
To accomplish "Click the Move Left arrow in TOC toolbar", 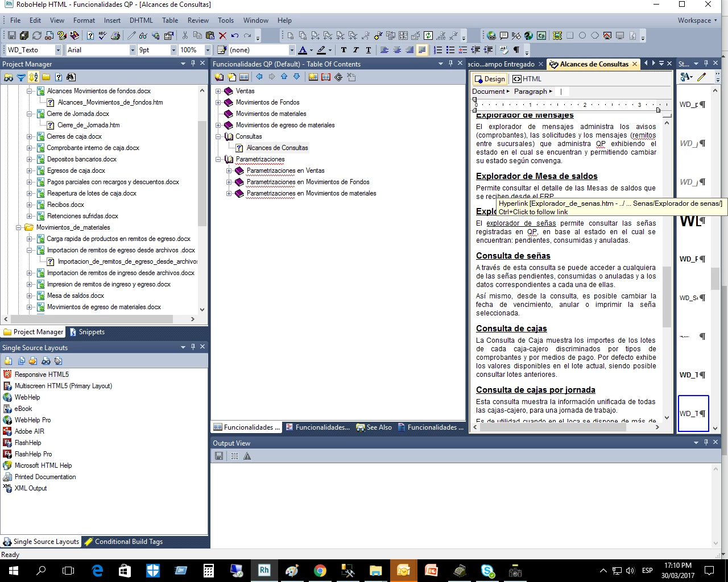I will 259,77.
